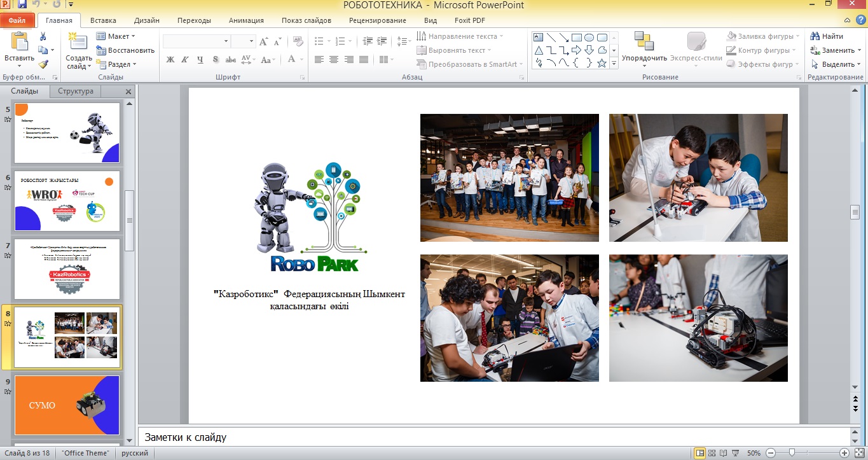This screenshot has height=460, width=868.
Task: Toggle text Shadow (S) formatting
Action: (x=216, y=60)
